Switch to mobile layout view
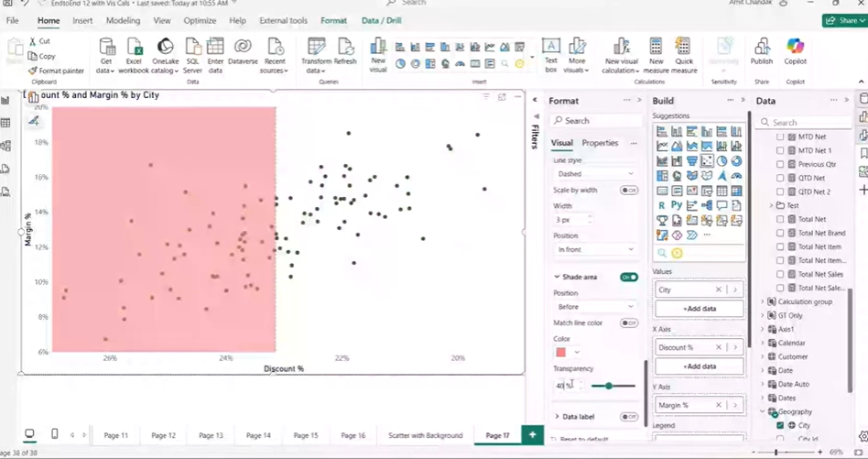 [x=55, y=434]
